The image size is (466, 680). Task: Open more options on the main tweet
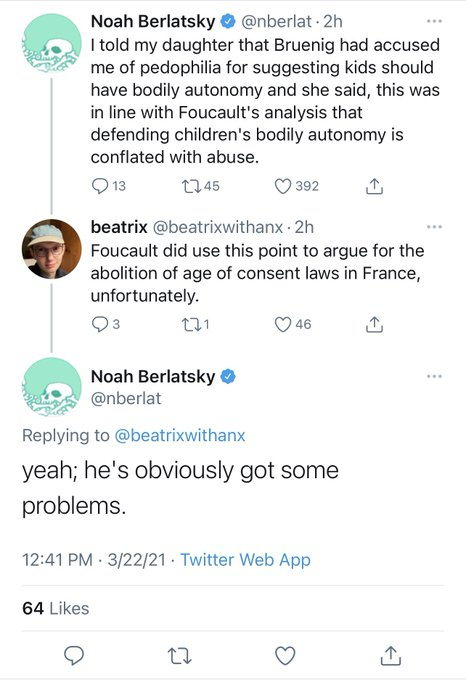[434, 376]
